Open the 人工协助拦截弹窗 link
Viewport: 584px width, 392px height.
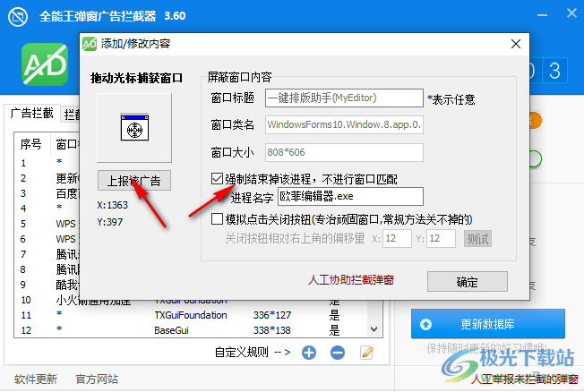351,279
